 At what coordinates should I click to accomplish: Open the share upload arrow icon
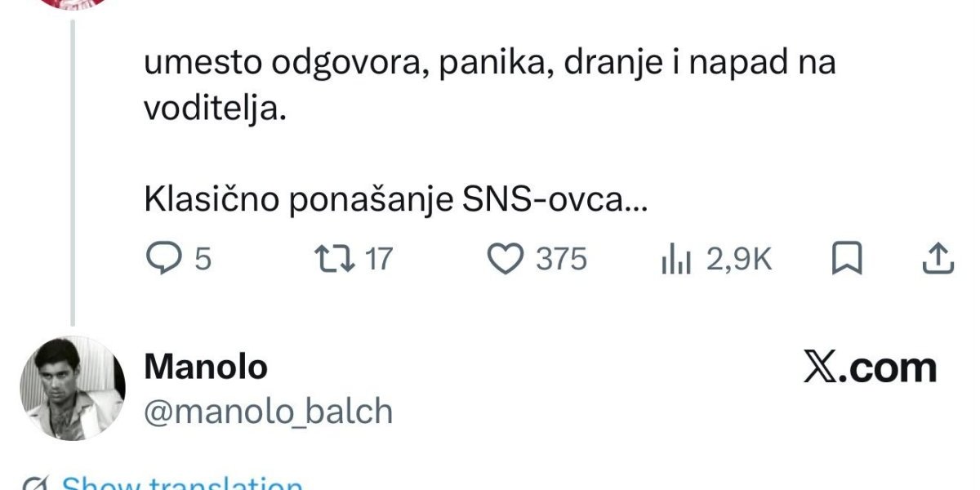[938, 260]
